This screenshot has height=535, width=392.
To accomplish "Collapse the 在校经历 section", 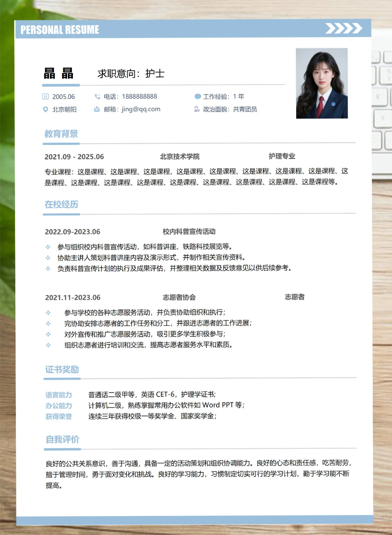I will pos(61,204).
